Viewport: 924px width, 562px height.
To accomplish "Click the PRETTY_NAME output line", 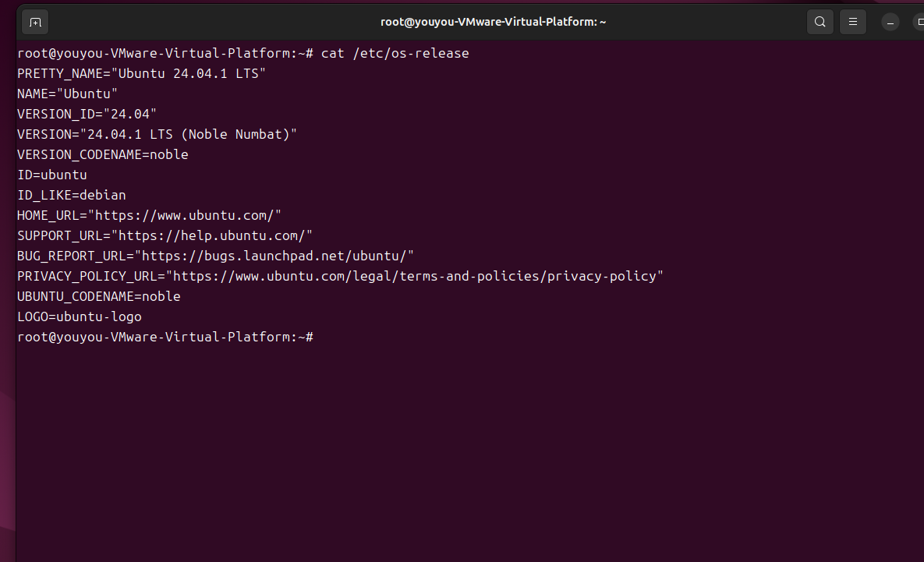I will click(x=141, y=73).
